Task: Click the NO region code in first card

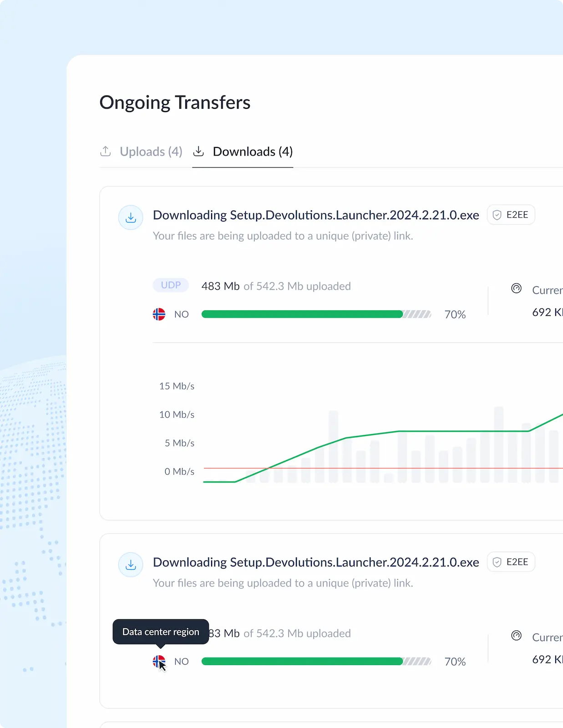Action: coord(182,314)
